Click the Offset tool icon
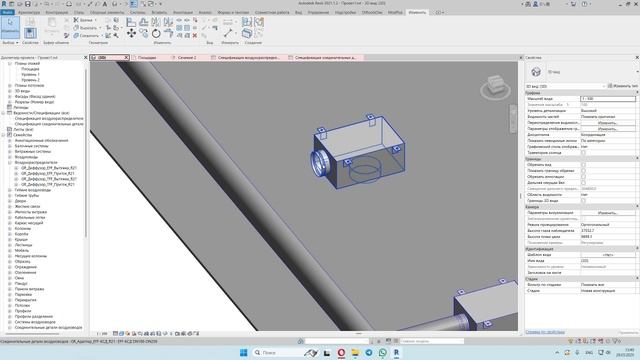 143,22
